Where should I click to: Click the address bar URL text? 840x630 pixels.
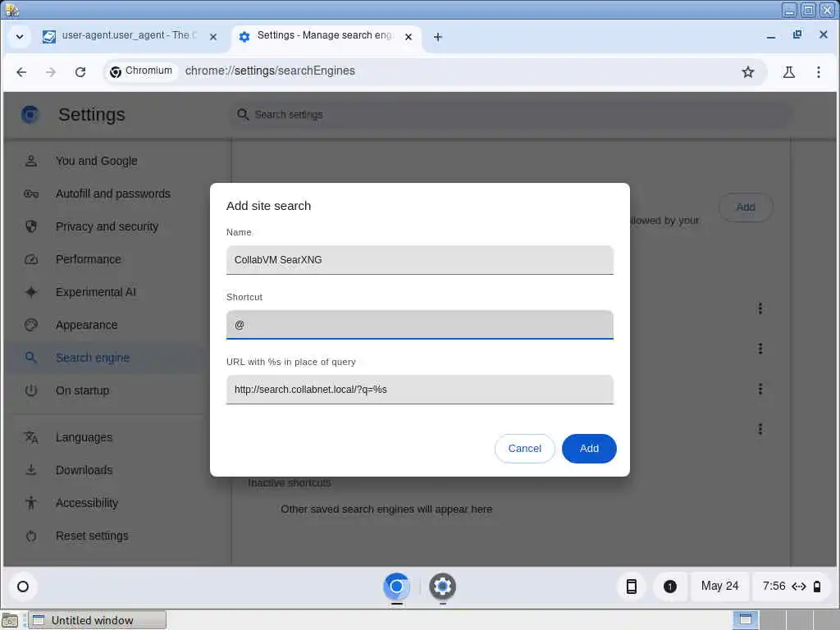pos(270,71)
